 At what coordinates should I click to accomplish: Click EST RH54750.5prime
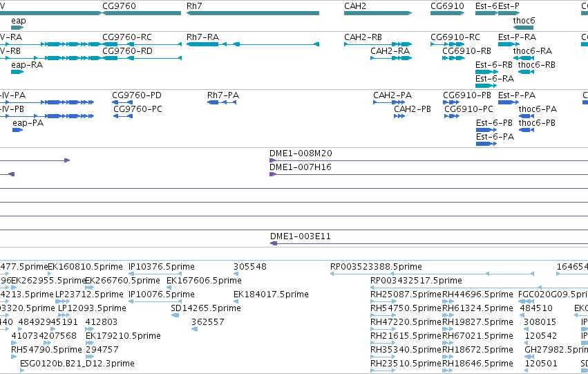pyautogui.click(x=383, y=315)
